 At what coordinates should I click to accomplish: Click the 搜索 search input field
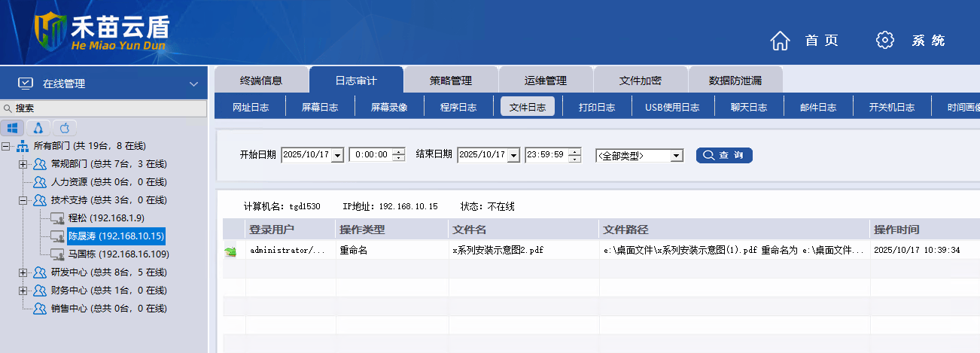[x=105, y=108]
